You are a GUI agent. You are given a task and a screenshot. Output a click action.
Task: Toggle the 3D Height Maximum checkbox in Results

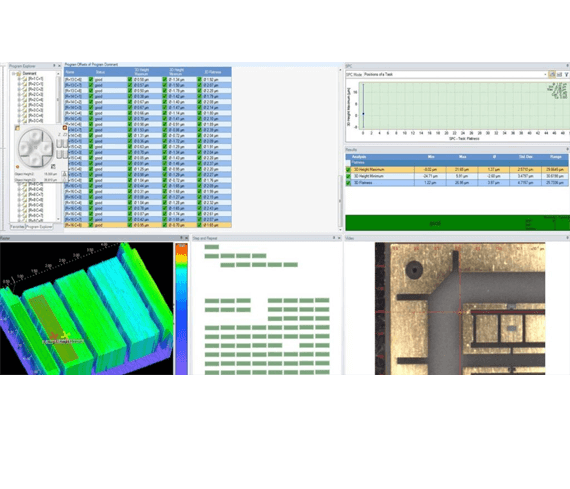point(348,170)
